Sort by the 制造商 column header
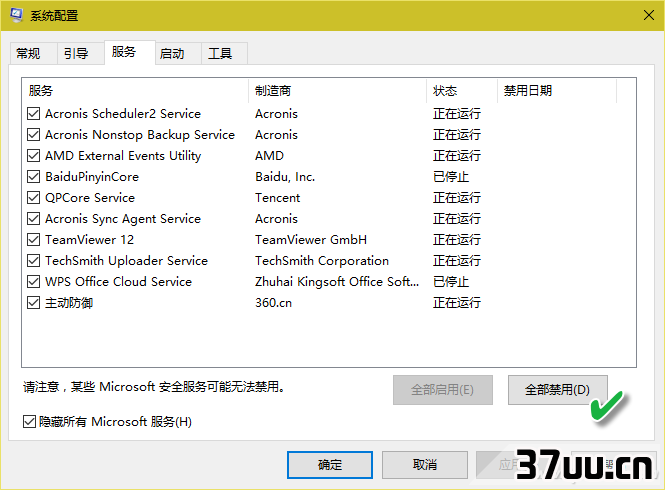This screenshot has height=490, width=665. (337, 90)
